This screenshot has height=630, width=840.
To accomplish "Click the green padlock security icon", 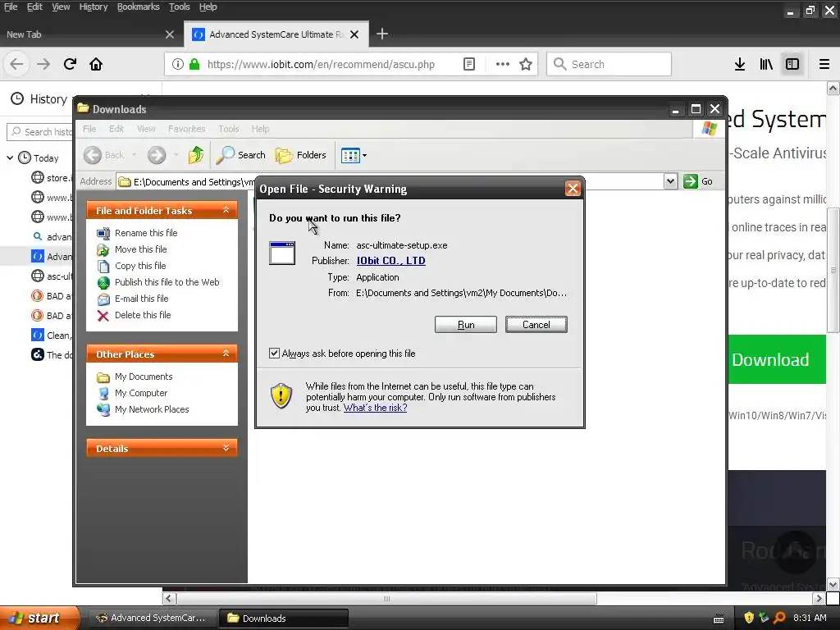I will (194, 64).
